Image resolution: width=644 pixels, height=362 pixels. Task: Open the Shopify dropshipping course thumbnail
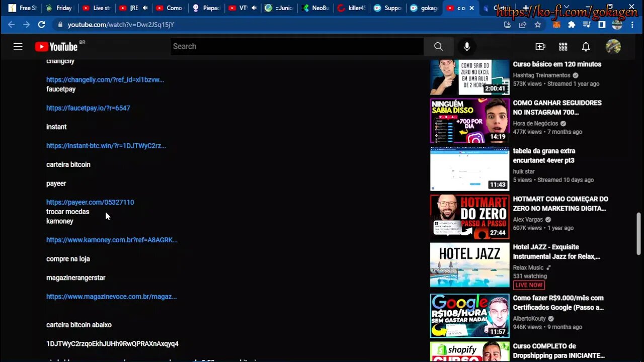pos(469,351)
